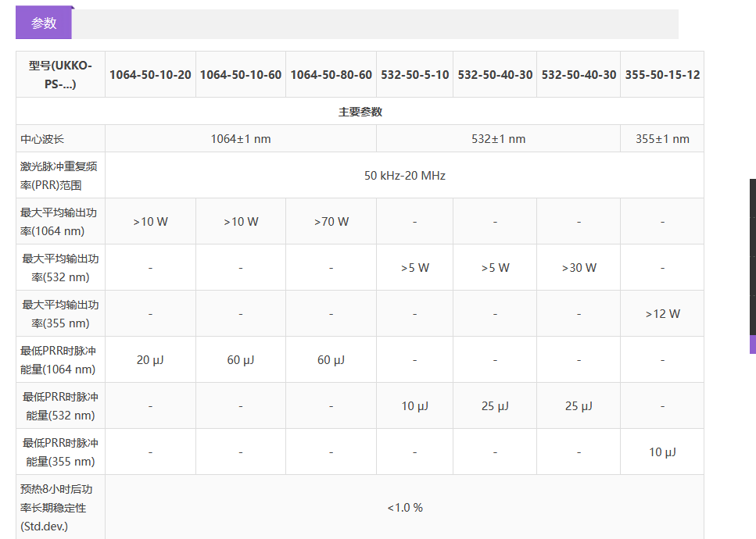
Task: Click the purple button on right floating sidebar
Action: click(x=752, y=344)
